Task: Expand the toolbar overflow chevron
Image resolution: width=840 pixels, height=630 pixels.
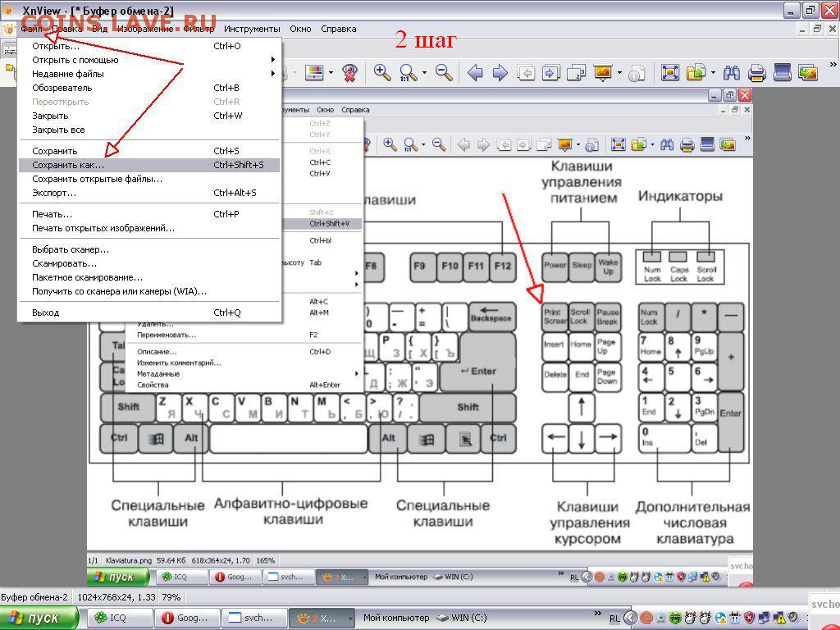Action: click(833, 66)
